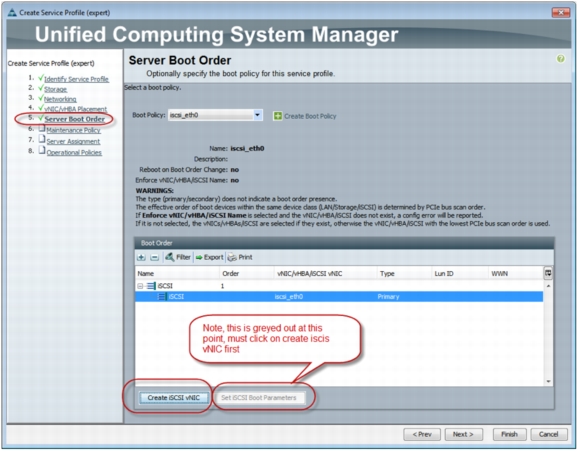Select the Server Boot Order step
578x452 pixels.
pyautogui.click(x=74, y=119)
